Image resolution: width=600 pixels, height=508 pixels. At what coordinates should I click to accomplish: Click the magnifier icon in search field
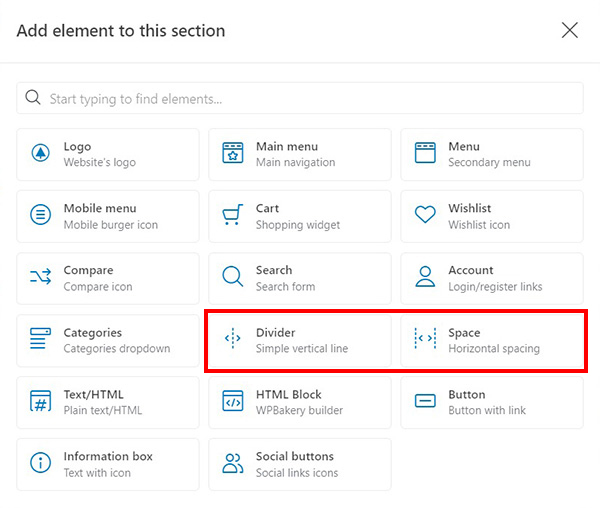(x=33, y=98)
